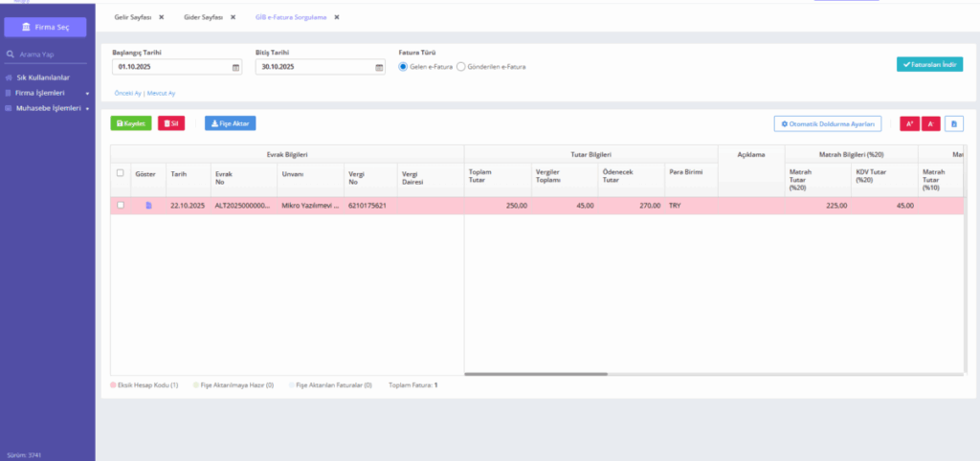
Task: Click the search magnifier icon in sidebar
Action: point(10,55)
